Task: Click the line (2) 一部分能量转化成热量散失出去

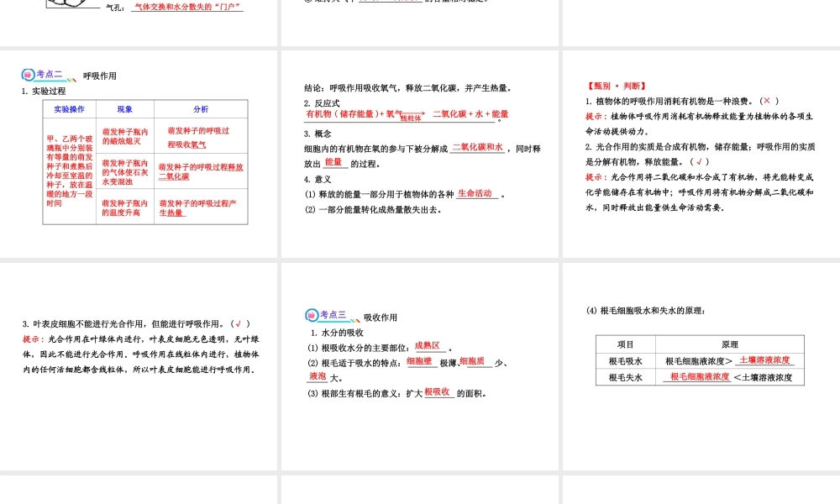Action: 374,210
